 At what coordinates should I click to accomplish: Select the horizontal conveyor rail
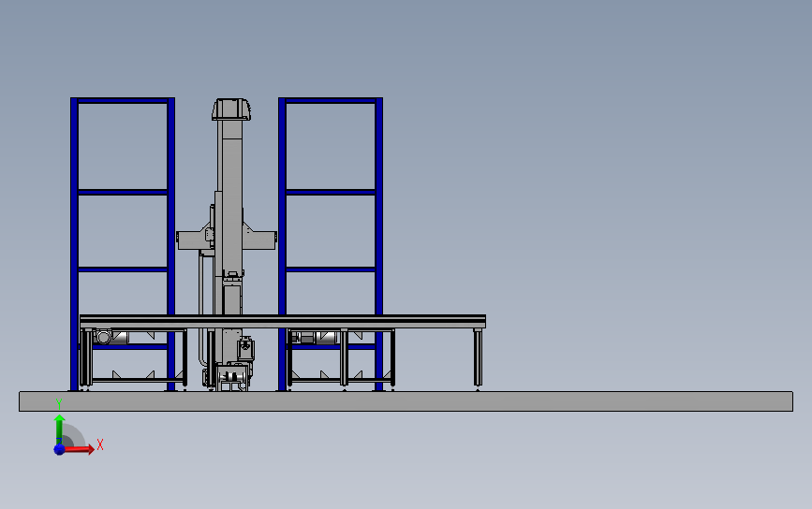click(283, 321)
